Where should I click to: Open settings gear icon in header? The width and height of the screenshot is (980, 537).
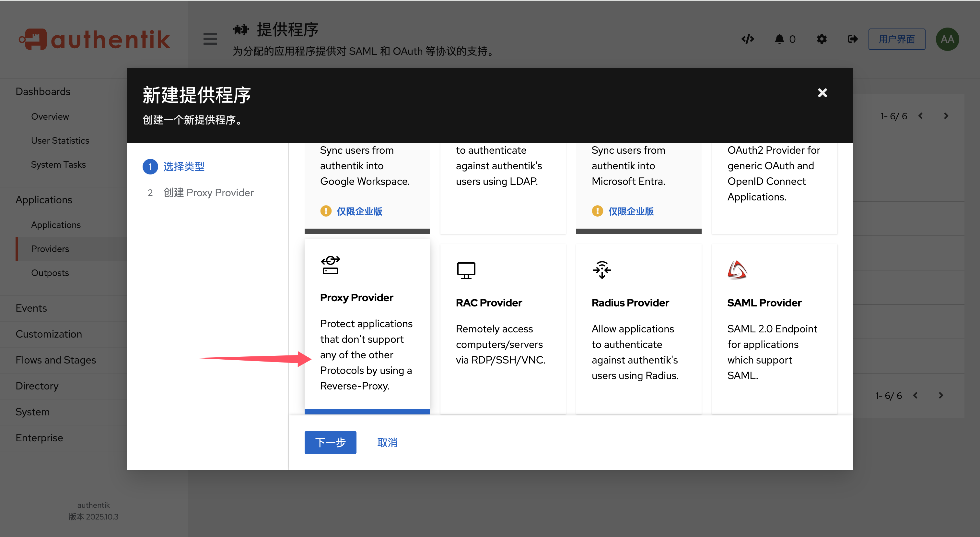coord(822,39)
